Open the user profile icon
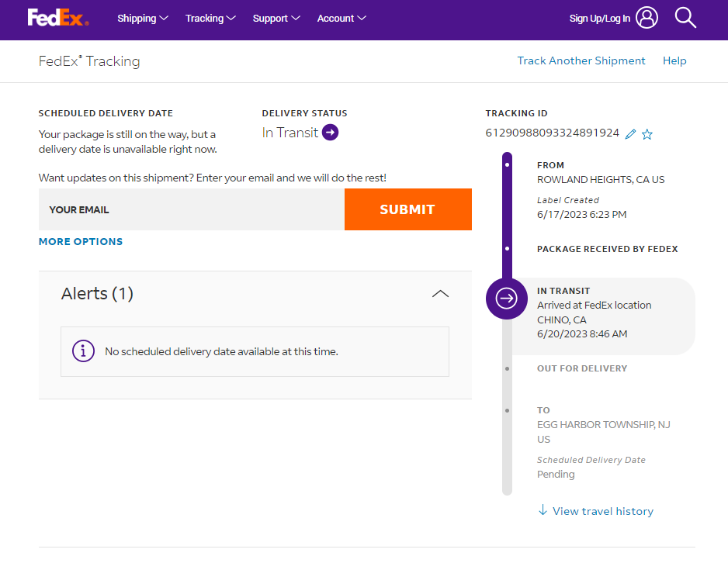Viewport: 728px width, 570px height. [x=647, y=18]
